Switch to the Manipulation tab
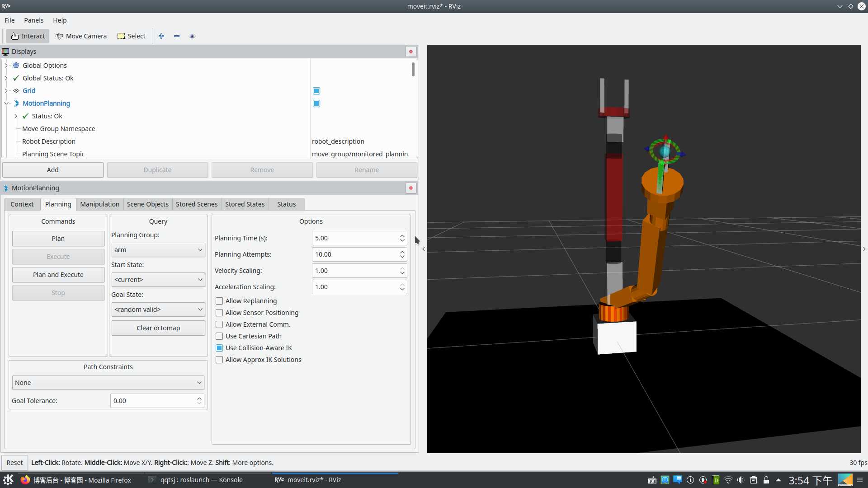Screen dimensions: 868x488 99,204
